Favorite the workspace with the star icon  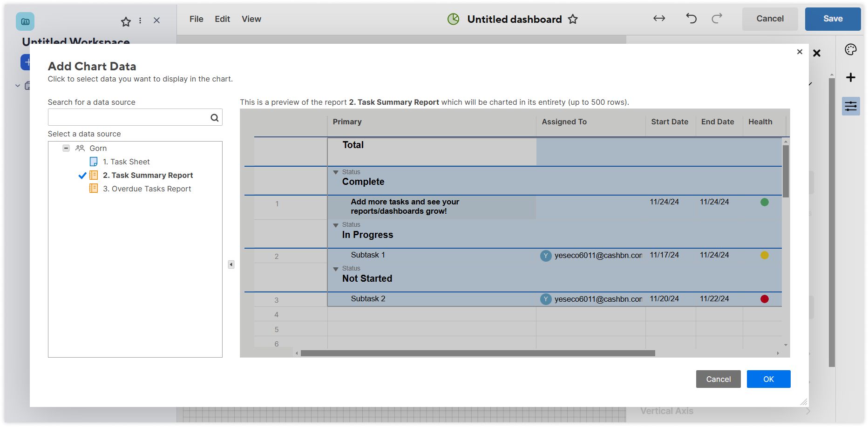pyautogui.click(x=126, y=21)
